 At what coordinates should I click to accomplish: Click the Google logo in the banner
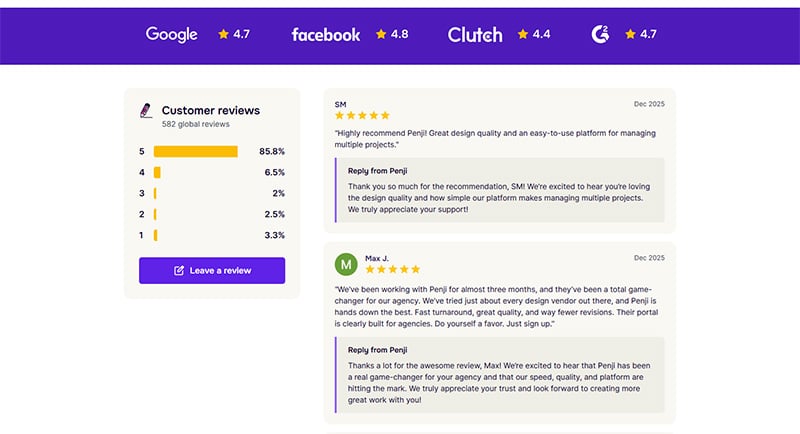point(171,34)
